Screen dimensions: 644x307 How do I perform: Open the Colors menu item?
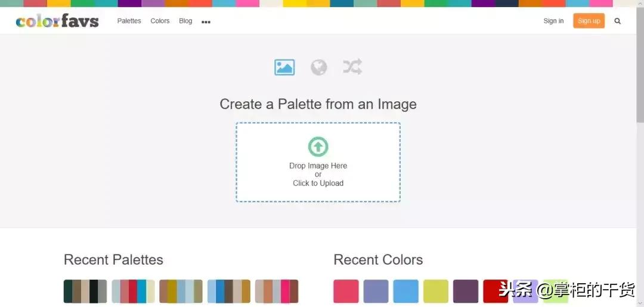pos(160,21)
